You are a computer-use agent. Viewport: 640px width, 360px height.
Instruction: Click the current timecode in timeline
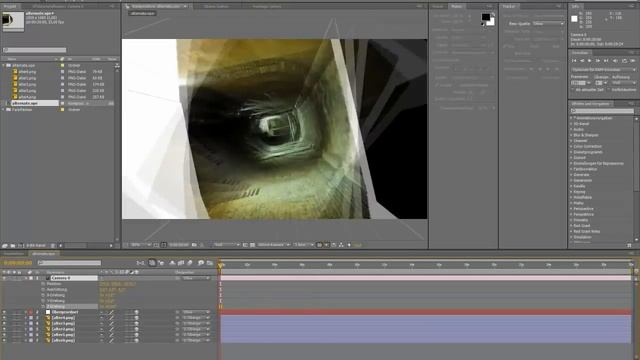pos(17,263)
